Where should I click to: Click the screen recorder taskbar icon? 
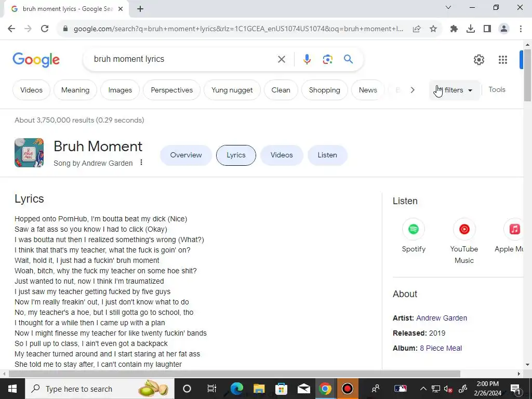pos(347,389)
